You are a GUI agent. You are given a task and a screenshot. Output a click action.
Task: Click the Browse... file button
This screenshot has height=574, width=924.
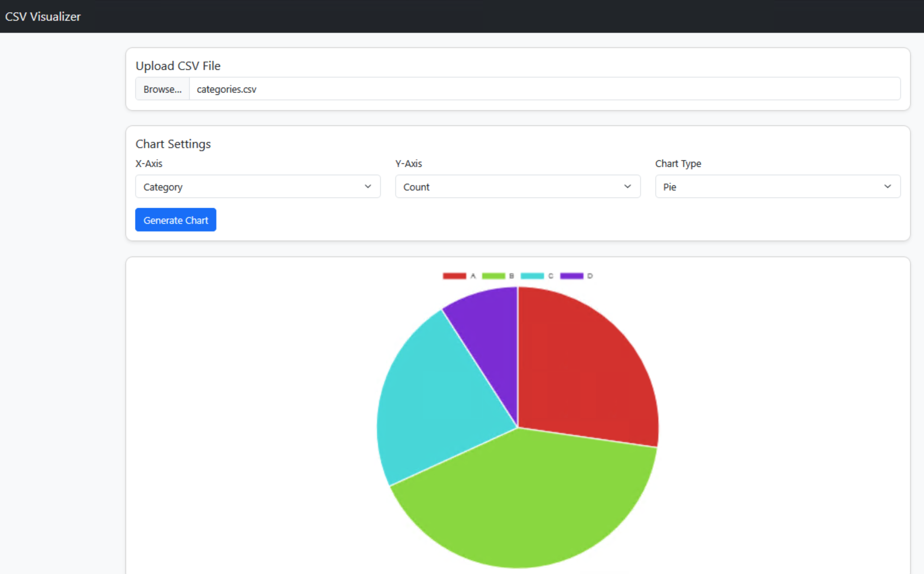162,89
